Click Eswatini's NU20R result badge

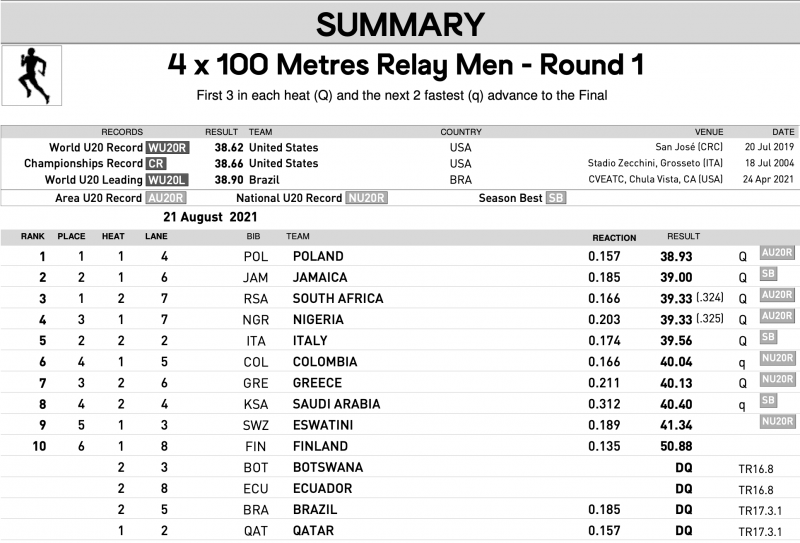[x=777, y=422]
